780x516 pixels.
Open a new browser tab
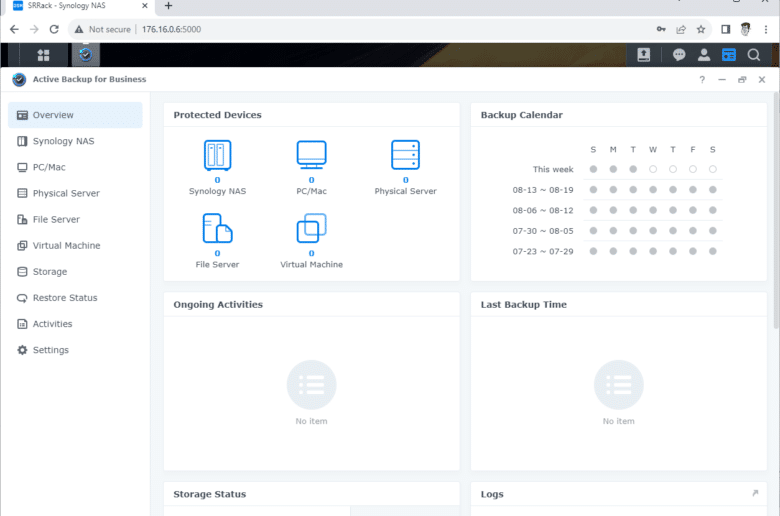(168, 6)
